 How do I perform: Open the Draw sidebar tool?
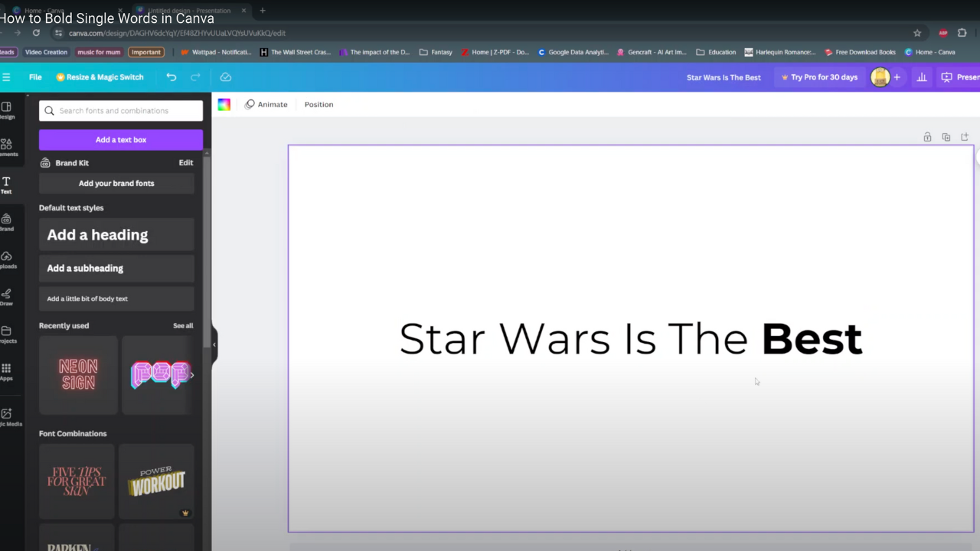pos(6,297)
